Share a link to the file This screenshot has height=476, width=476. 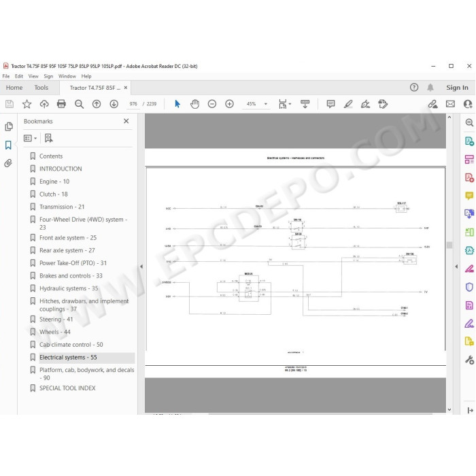pyautogui.click(x=432, y=104)
